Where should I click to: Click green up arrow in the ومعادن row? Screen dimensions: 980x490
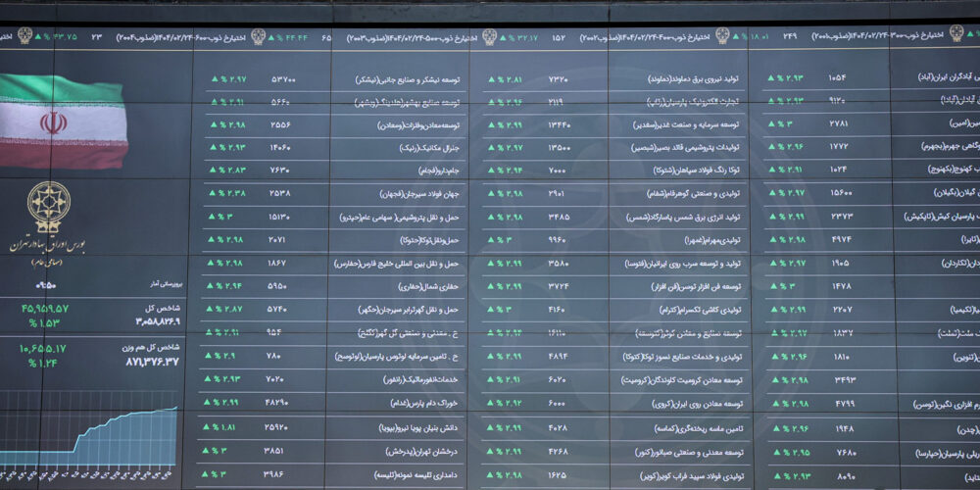click(x=214, y=124)
